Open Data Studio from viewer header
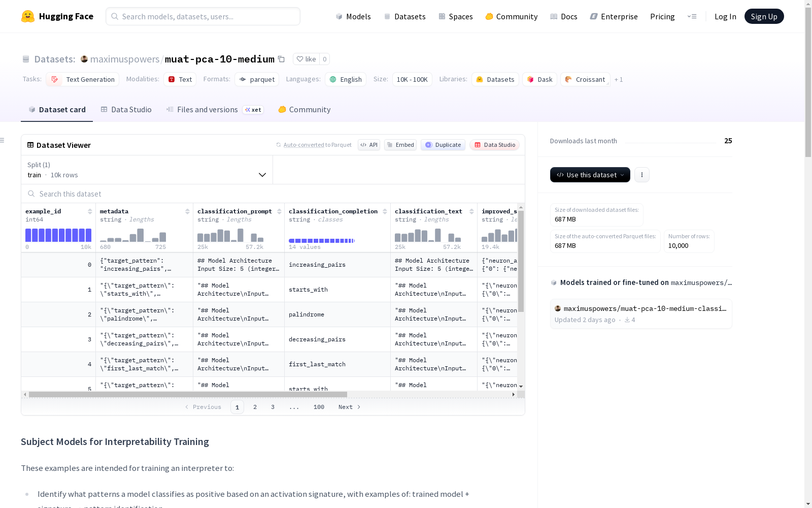 coord(495,145)
